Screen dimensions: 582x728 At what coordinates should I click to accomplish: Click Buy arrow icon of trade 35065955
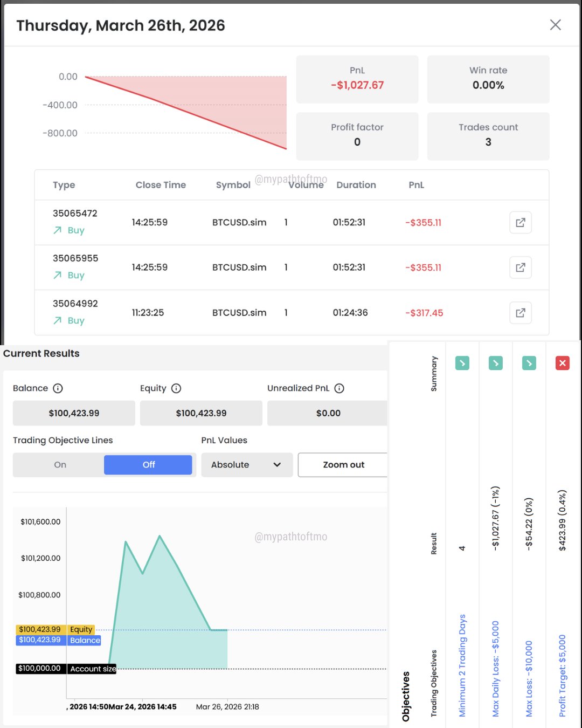[58, 275]
